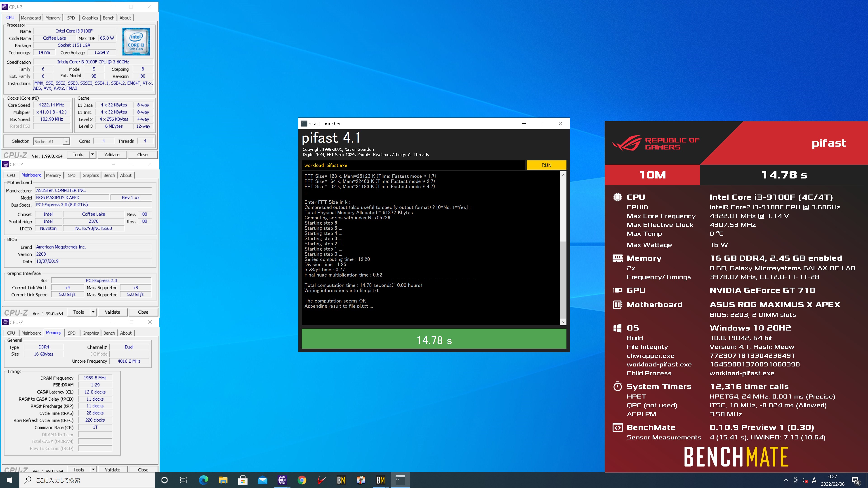Click Tools button in Mainboard CPU-Z window
The image size is (868, 488).
78,312
